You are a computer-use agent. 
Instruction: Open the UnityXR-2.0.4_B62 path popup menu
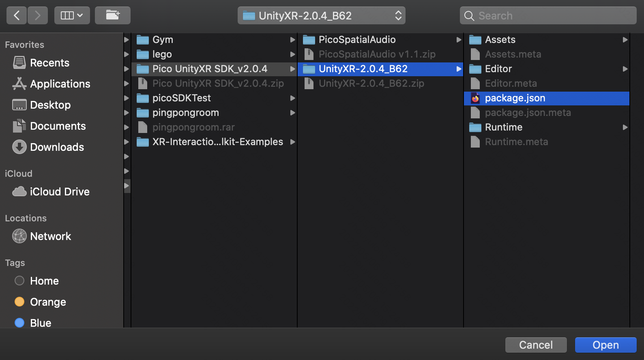(x=322, y=16)
